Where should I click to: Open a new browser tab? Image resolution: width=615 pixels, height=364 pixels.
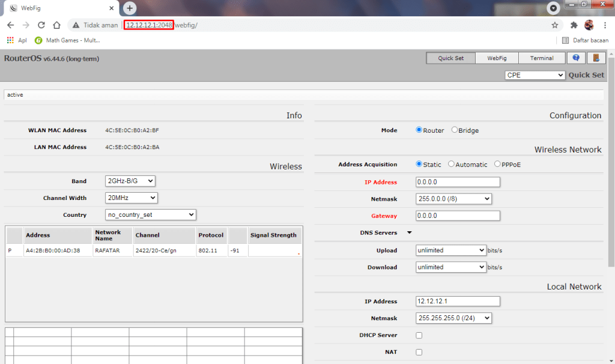[x=130, y=8]
